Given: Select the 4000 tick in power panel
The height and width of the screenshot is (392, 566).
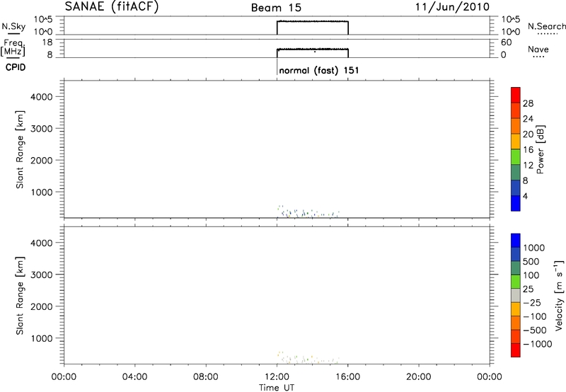Looking at the screenshot, I should pyautogui.click(x=42, y=97).
